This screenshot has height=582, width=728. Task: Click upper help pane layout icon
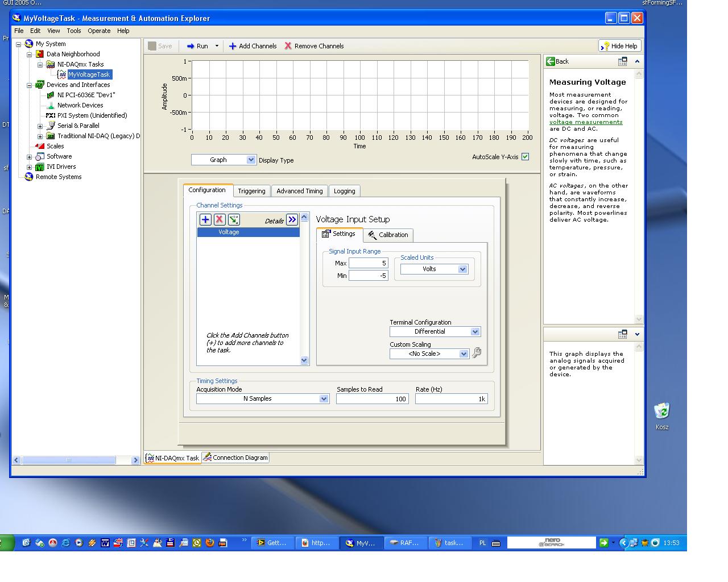623,61
